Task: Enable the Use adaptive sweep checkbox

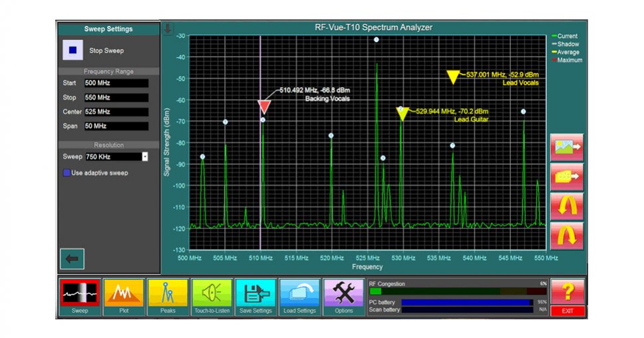Action: 67,173
